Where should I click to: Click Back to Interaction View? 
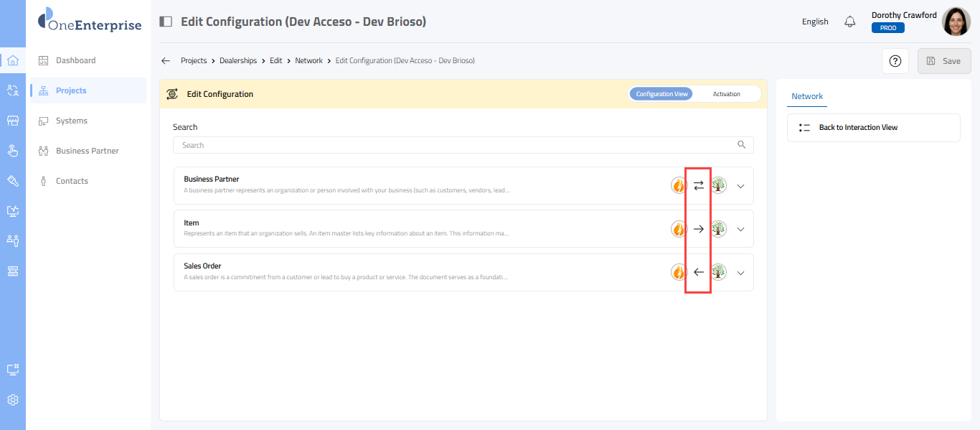point(858,128)
